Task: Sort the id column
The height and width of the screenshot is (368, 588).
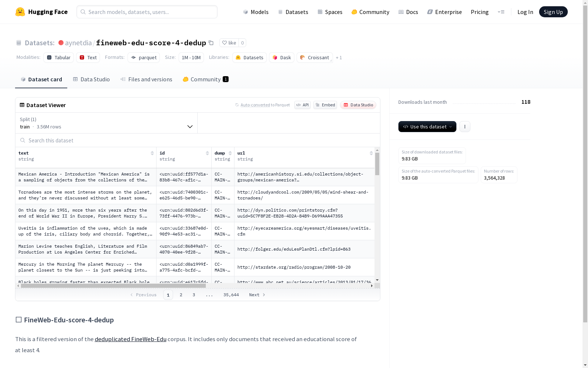Action: coord(207,153)
